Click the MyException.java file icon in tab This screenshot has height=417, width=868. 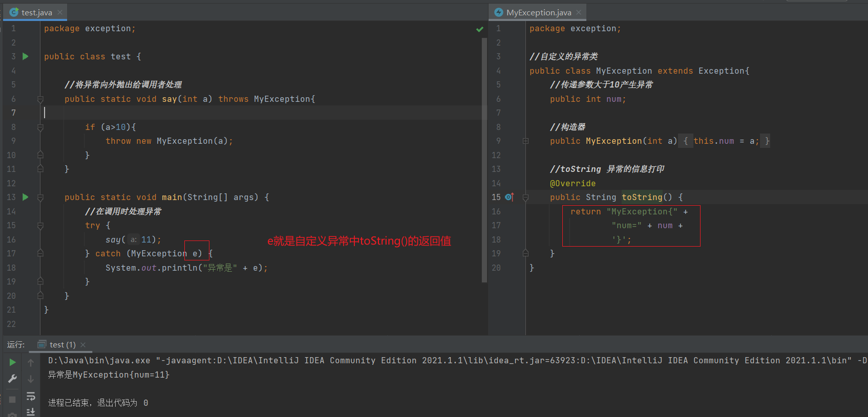tap(499, 12)
